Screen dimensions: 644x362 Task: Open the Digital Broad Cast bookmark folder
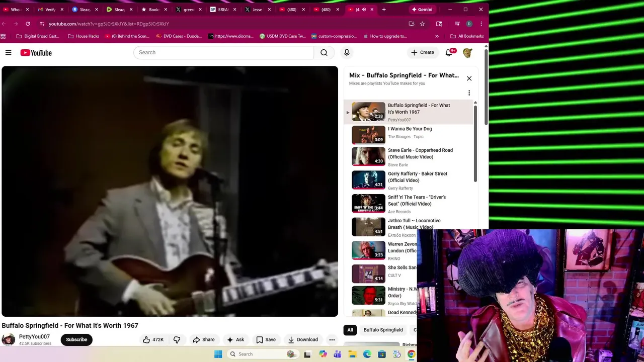coord(38,36)
